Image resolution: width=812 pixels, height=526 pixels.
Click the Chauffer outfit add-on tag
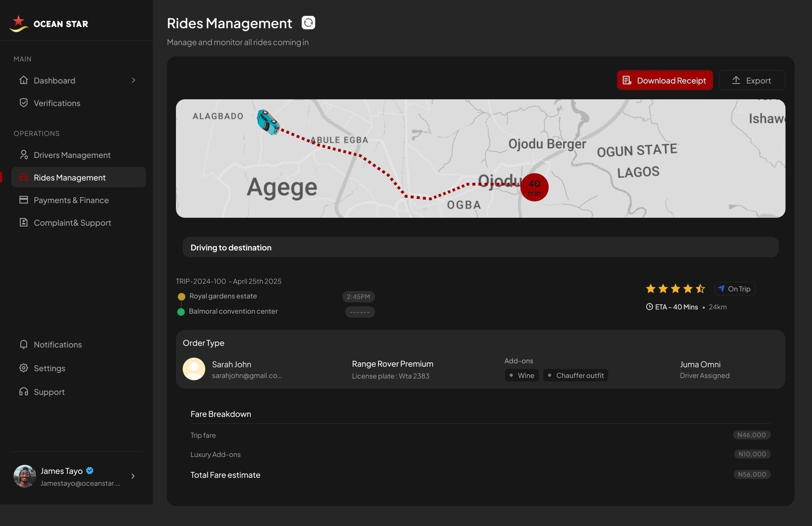coord(576,375)
